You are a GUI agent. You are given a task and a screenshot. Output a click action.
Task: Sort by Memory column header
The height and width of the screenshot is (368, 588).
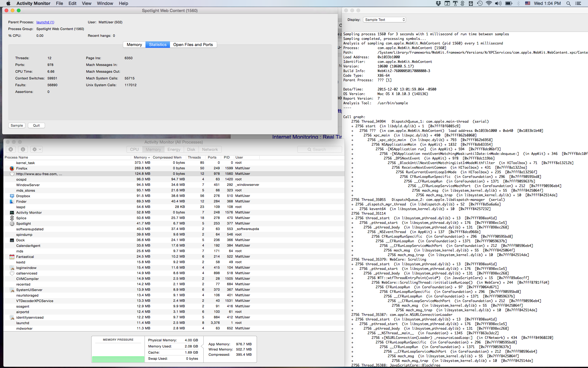pos(142,157)
